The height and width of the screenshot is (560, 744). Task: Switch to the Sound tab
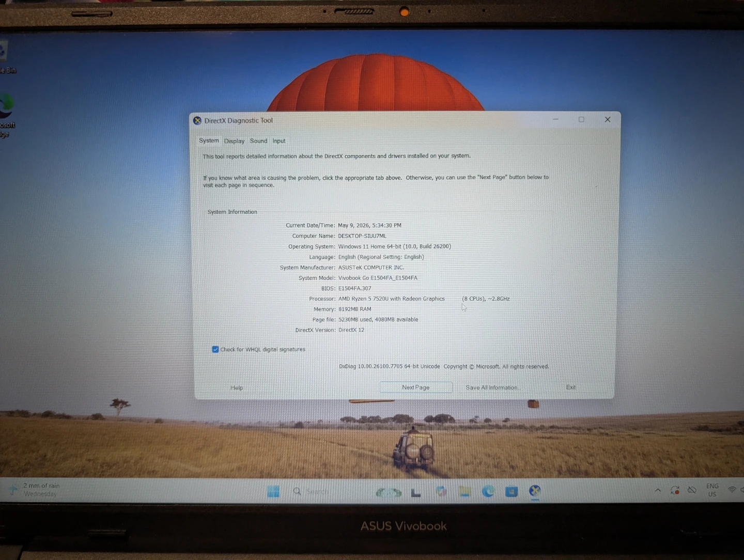[x=258, y=141]
